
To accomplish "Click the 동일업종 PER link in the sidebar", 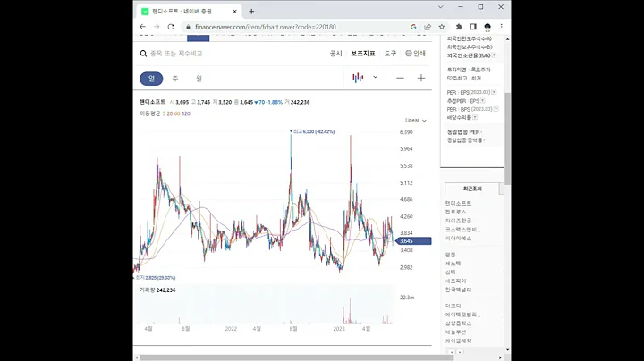I will coord(463,132).
